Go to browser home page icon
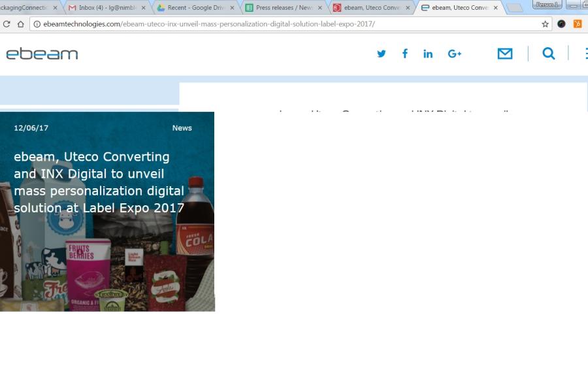This screenshot has width=588, height=366. [x=21, y=24]
